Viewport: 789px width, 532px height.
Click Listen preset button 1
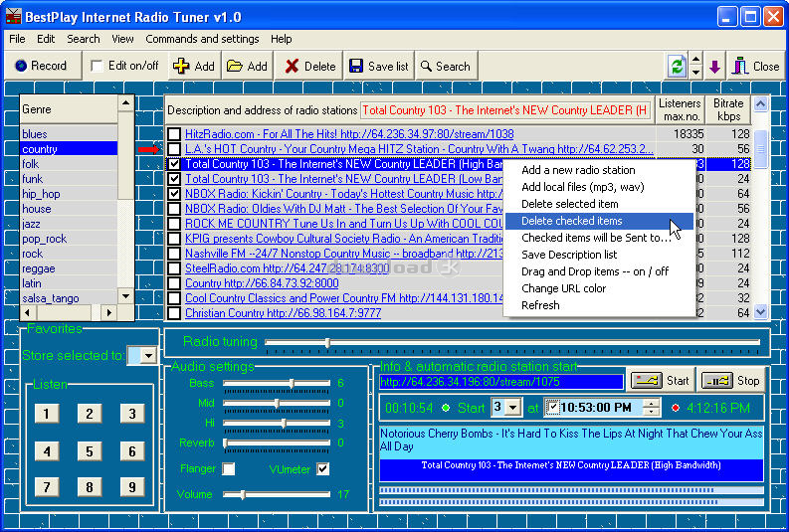pyautogui.click(x=47, y=414)
